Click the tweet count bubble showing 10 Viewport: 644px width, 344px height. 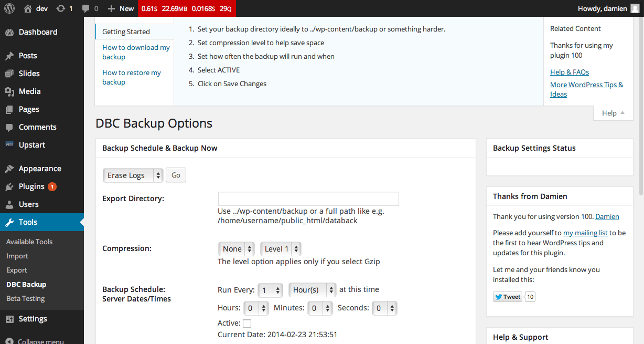coord(530,297)
